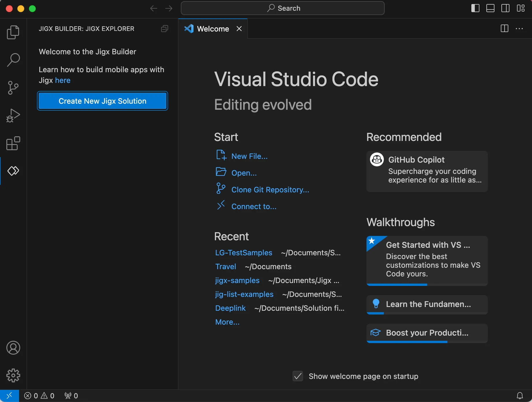Toggle secondary side bar visibility
The height and width of the screenshot is (402, 532).
pos(505,8)
